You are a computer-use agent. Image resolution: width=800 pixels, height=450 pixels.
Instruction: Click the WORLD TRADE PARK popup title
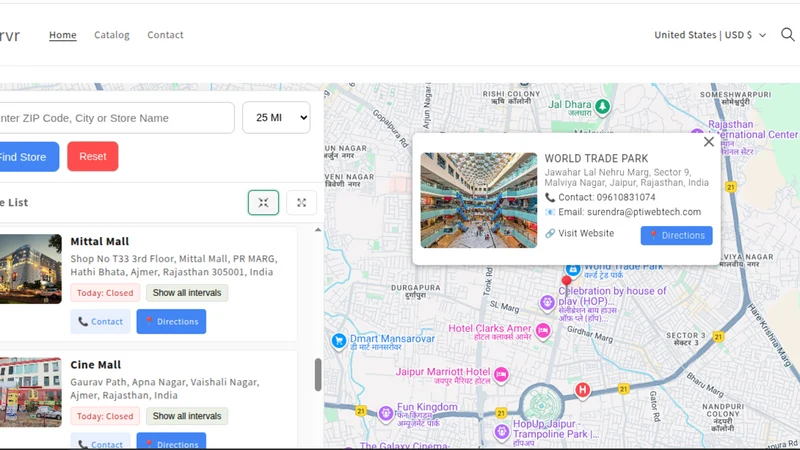click(x=596, y=159)
